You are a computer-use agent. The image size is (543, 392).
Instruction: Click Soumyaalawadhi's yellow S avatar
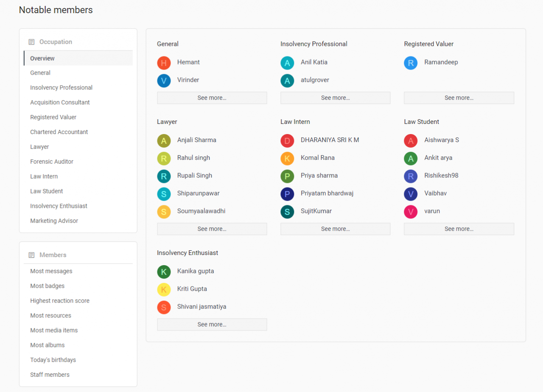click(164, 212)
